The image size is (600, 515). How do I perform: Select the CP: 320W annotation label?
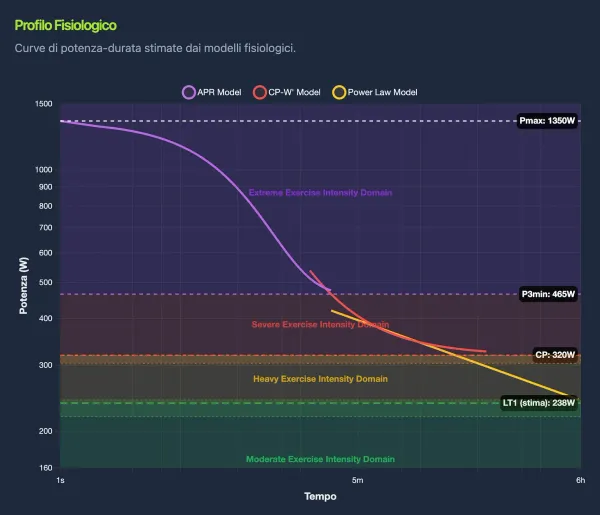tap(555, 355)
